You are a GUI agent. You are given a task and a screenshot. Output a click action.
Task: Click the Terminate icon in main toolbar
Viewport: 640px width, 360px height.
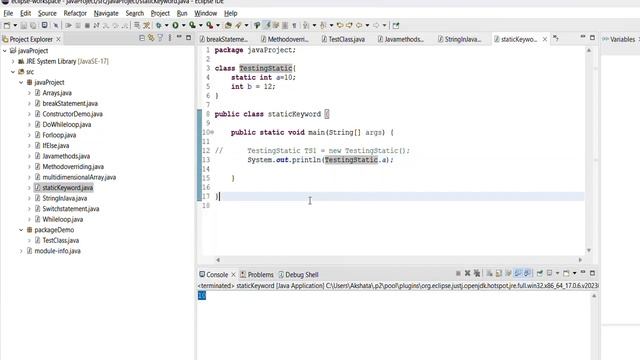87,25
